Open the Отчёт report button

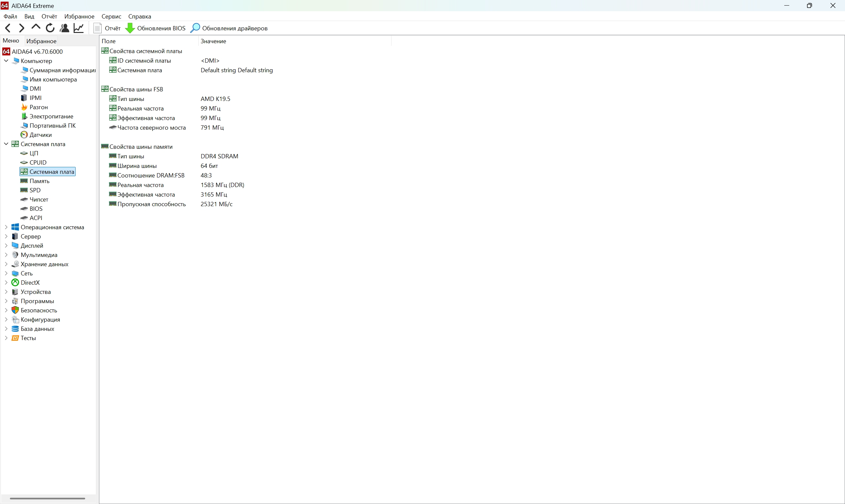pos(107,28)
